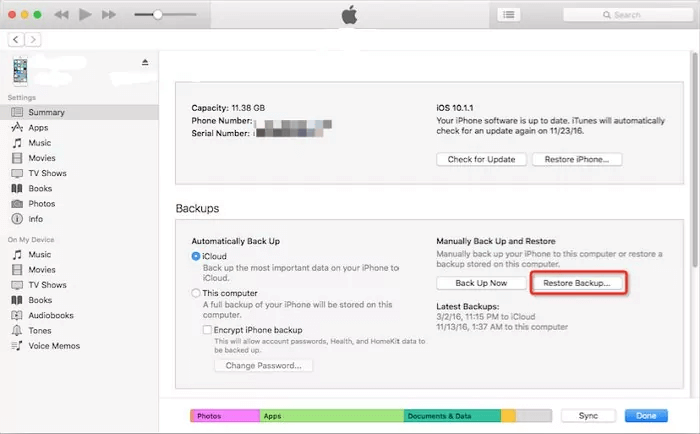700x434 pixels.
Task: Click the Tones bell icon
Action: [17, 330]
